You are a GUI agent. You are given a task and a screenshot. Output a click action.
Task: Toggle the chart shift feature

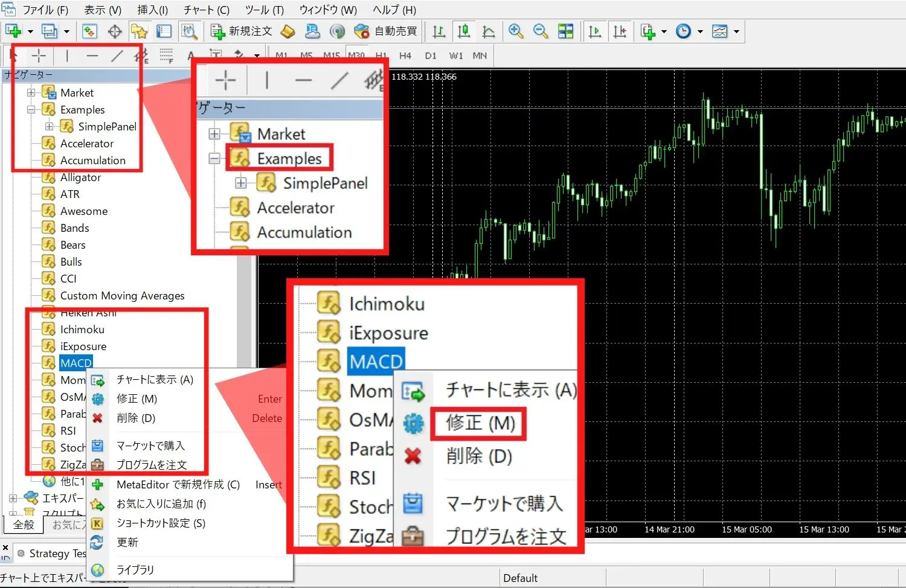620,31
